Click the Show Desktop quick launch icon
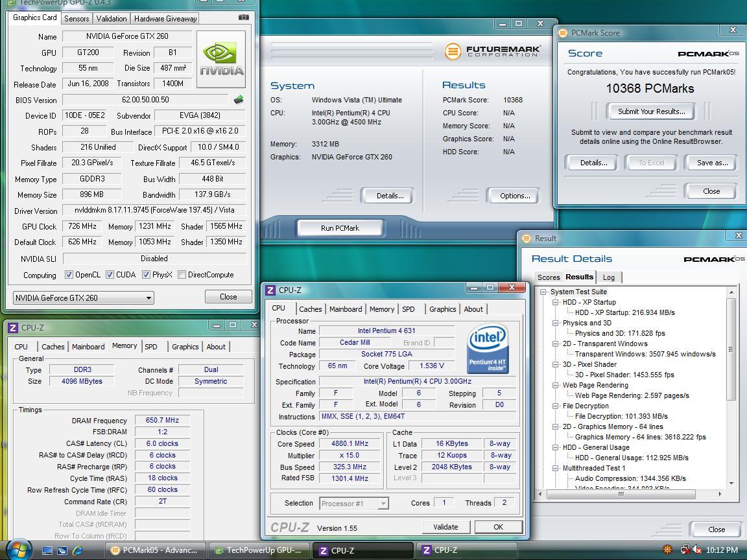Screen dimensions: 747x560 click(x=47, y=550)
